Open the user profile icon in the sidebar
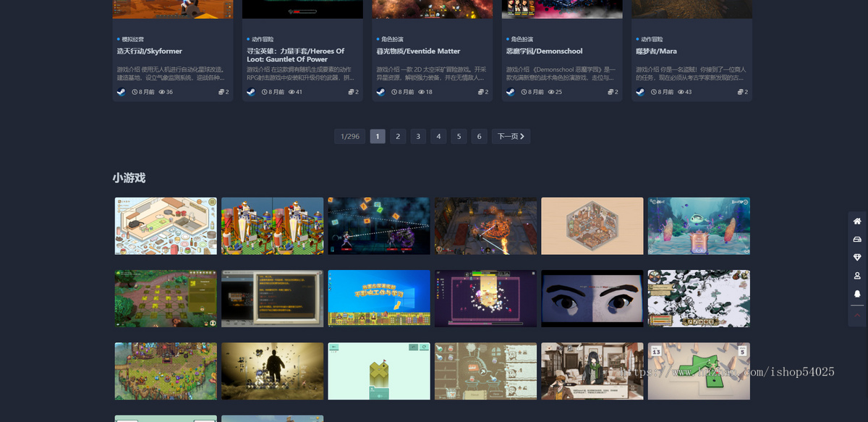 (857, 276)
